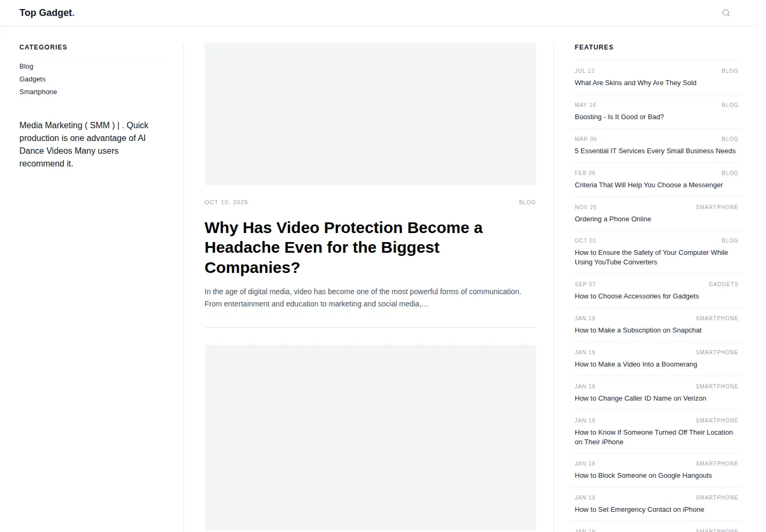Open 'How to Set Emergency Contact on iPhone'
This screenshot has width=766, height=532.
point(639,510)
